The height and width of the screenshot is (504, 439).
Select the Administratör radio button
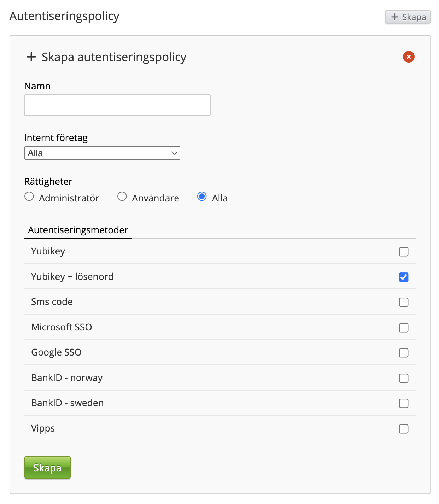click(29, 197)
